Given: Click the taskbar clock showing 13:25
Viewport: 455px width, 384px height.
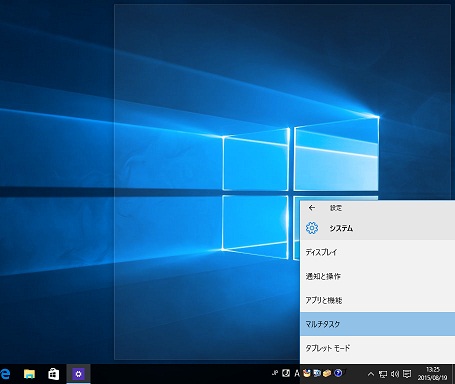Looking at the screenshot, I should [432, 373].
